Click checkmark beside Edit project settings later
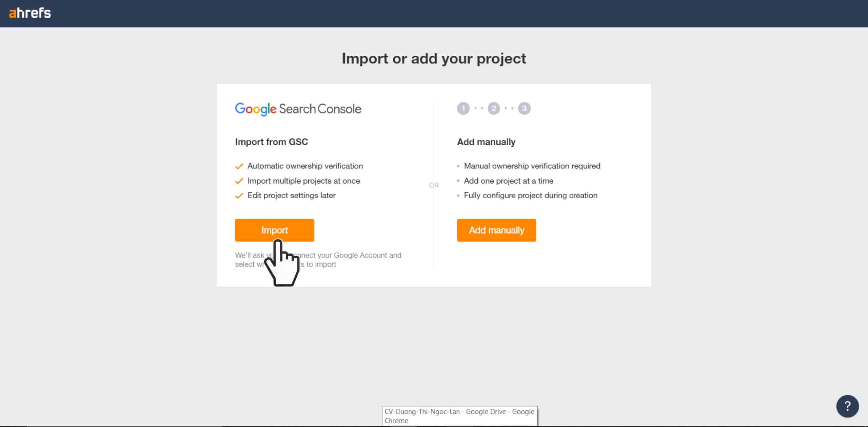 coord(239,196)
